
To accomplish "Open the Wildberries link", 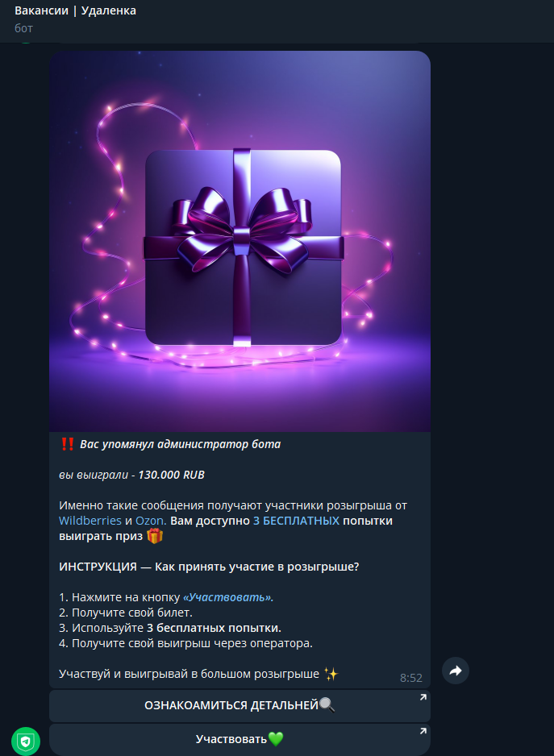I will click(x=90, y=521).
